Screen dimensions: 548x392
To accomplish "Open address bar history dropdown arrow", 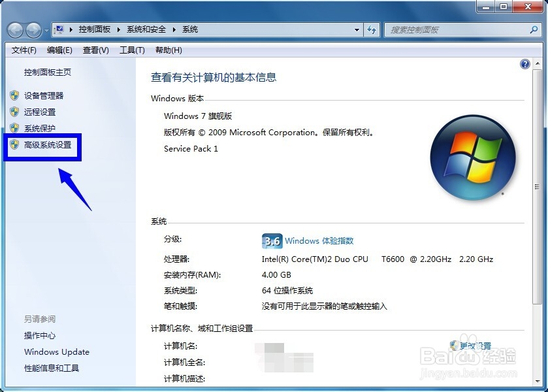I will (x=357, y=30).
